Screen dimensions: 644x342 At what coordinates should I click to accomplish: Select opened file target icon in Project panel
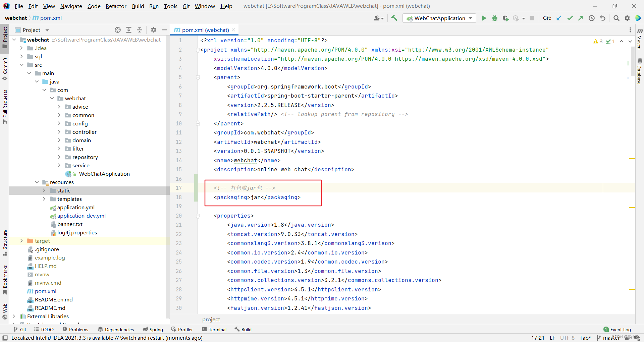[x=118, y=30]
